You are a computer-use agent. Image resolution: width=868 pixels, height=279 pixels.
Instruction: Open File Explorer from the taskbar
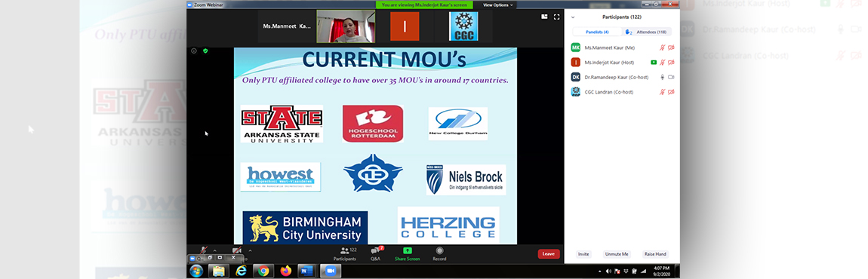point(218,271)
